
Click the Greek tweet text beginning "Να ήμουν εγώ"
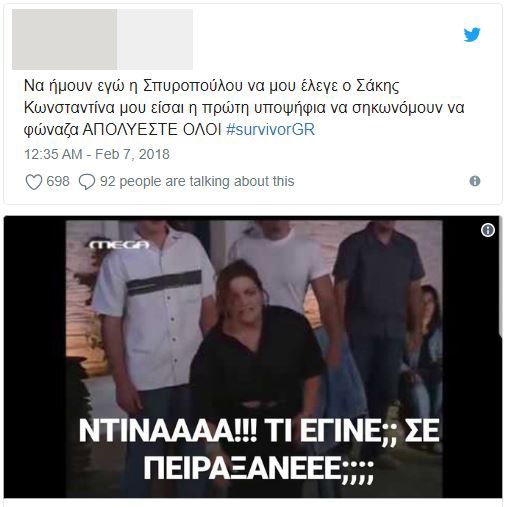click(x=244, y=108)
